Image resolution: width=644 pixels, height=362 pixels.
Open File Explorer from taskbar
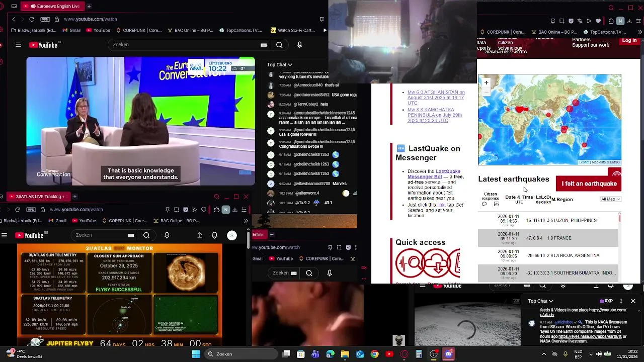point(345,354)
